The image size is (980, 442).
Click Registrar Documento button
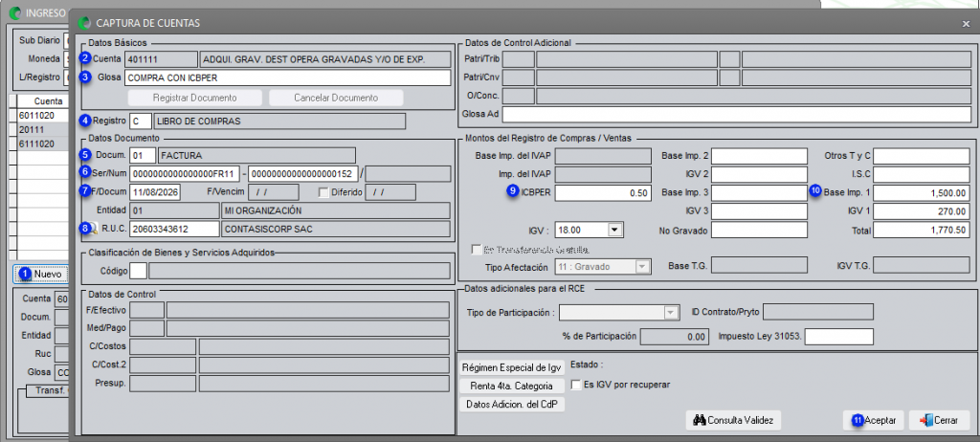click(x=195, y=99)
